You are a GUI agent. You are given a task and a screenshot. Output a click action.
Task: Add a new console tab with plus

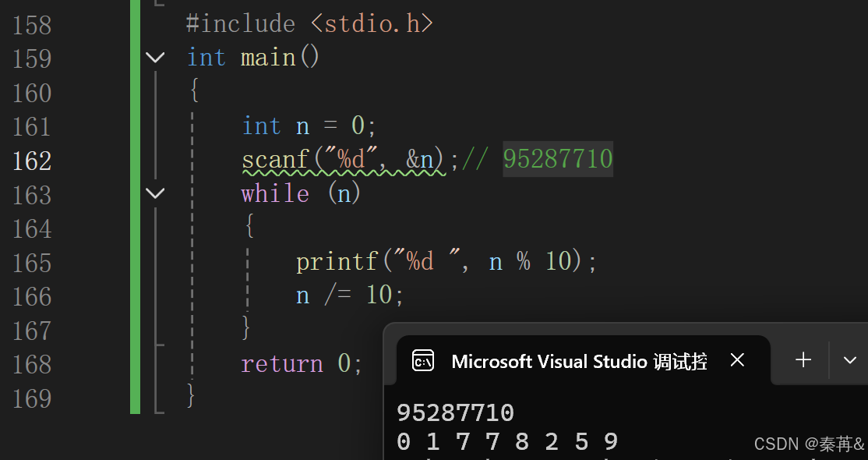803,360
